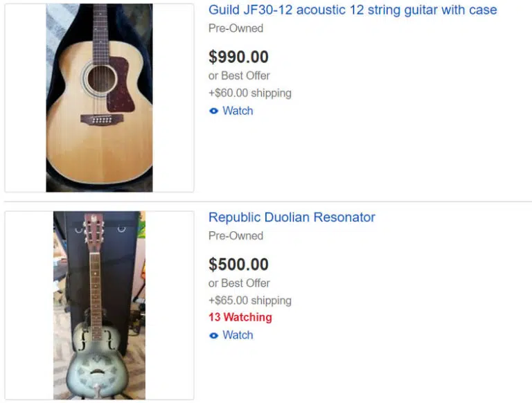This screenshot has height=403, width=532.
Task: Click "or Best Offer" under the $500.00 price
Action: click(x=239, y=283)
